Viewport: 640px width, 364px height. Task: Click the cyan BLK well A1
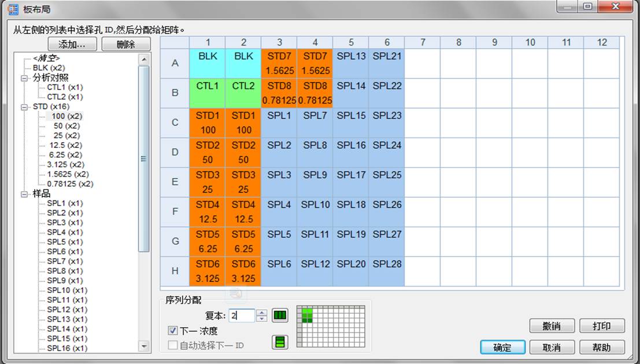point(208,64)
